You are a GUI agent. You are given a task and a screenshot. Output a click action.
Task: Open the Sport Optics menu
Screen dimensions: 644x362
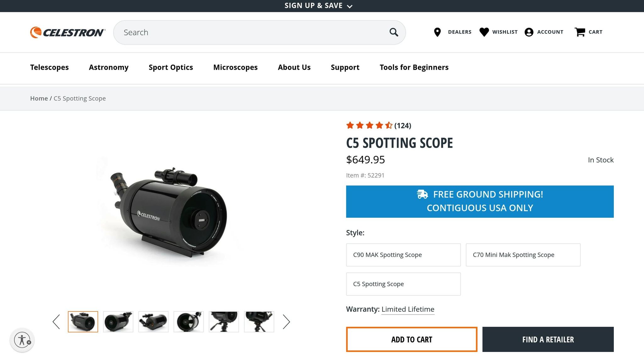pyautogui.click(x=171, y=67)
